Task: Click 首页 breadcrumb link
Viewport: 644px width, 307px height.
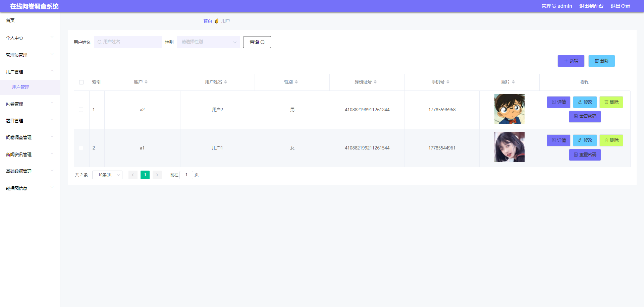Action: (x=208, y=21)
